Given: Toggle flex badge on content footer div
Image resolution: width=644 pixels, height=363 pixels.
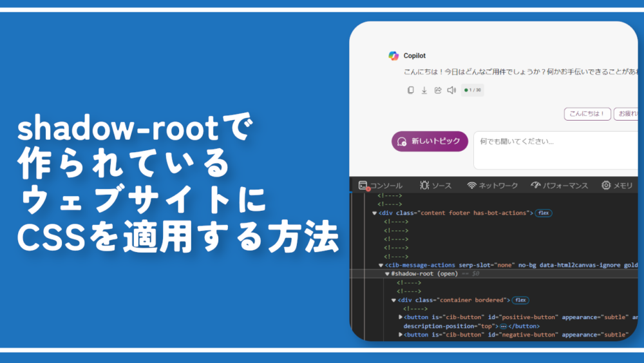Looking at the screenshot, I should [x=544, y=213].
